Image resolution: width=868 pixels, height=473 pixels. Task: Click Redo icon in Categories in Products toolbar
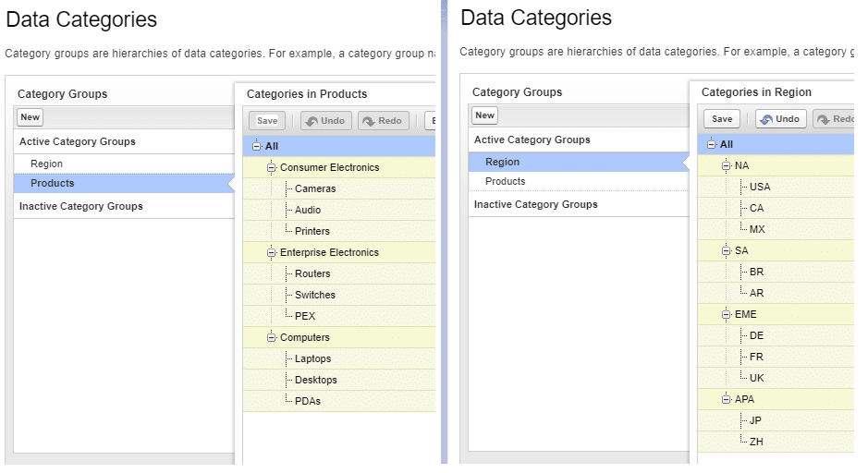pos(370,121)
